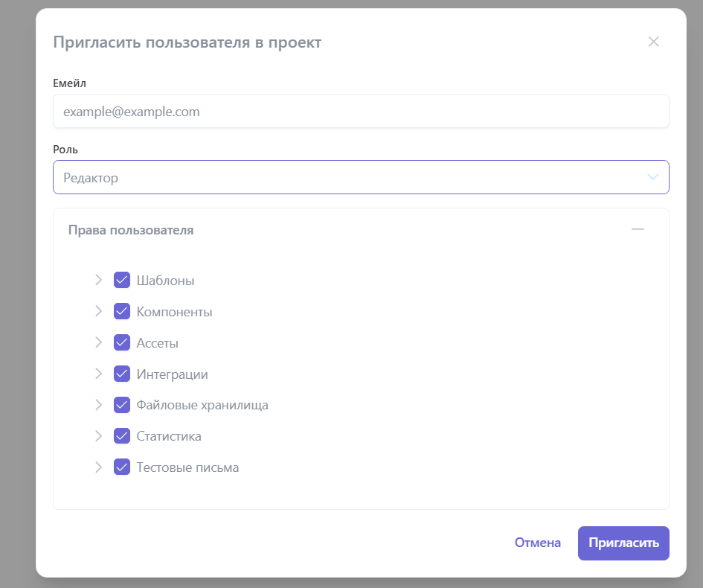Select the Интеграции label text
703x588 pixels.
(x=172, y=374)
